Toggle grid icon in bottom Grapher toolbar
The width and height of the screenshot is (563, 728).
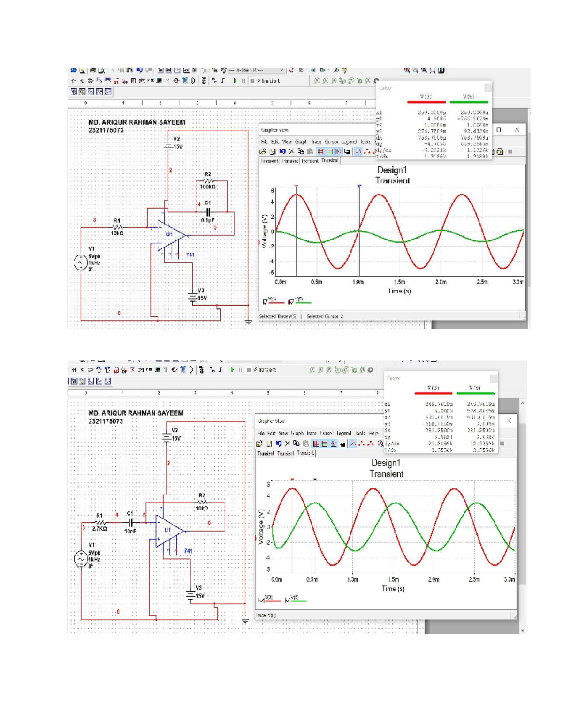[x=316, y=443]
